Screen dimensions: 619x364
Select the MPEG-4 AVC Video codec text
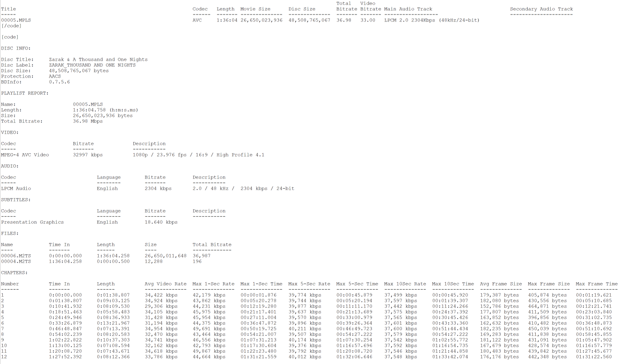tap(25, 155)
